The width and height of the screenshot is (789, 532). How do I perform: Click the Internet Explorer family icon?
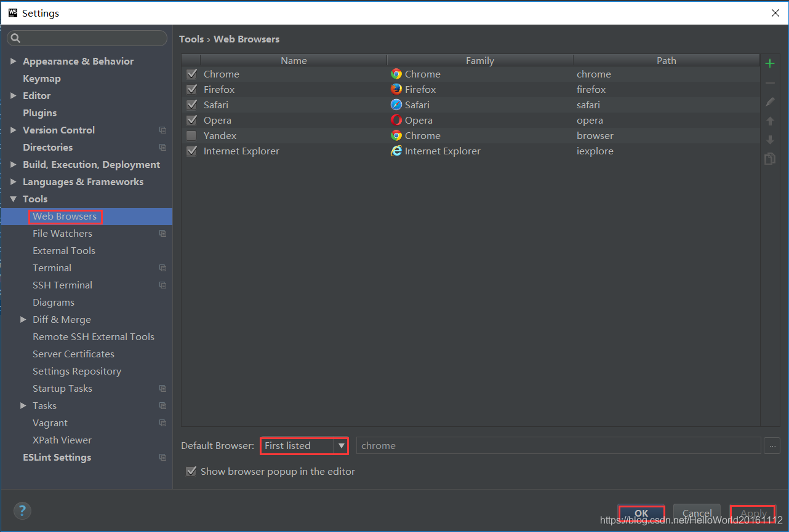coord(396,151)
